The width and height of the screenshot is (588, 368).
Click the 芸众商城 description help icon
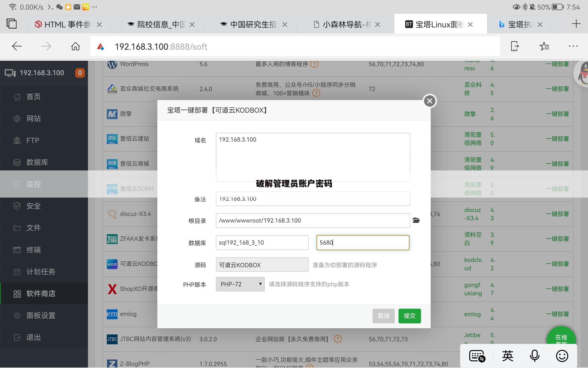(x=316, y=93)
